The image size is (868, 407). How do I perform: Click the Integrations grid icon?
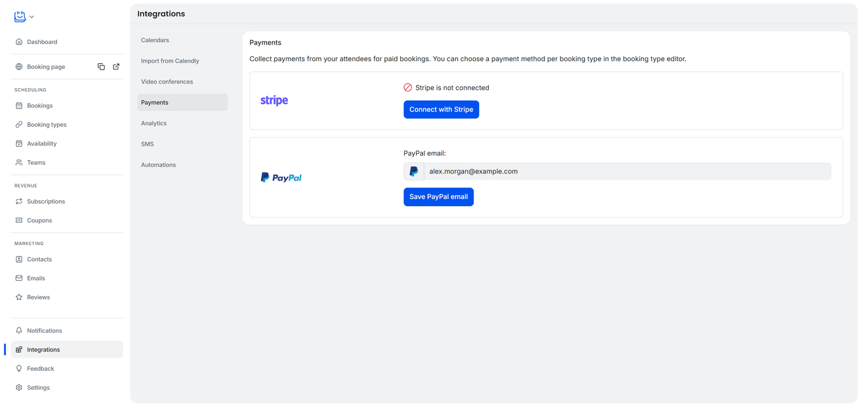19,350
